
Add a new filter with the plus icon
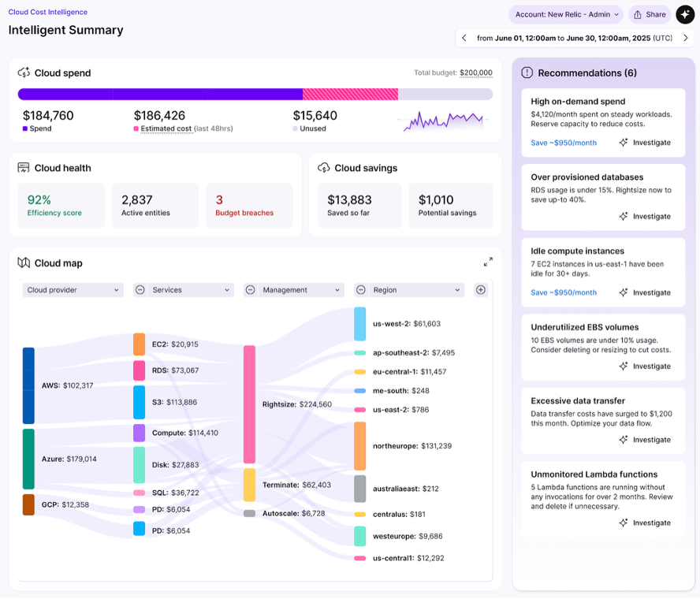(x=479, y=289)
